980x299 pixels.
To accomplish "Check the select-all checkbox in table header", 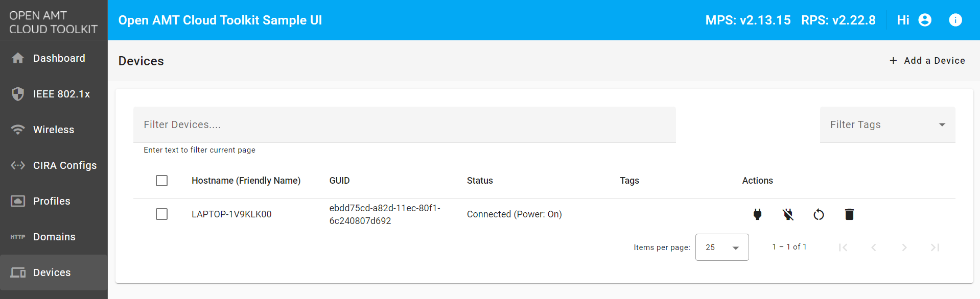I will [x=161, y=181].
